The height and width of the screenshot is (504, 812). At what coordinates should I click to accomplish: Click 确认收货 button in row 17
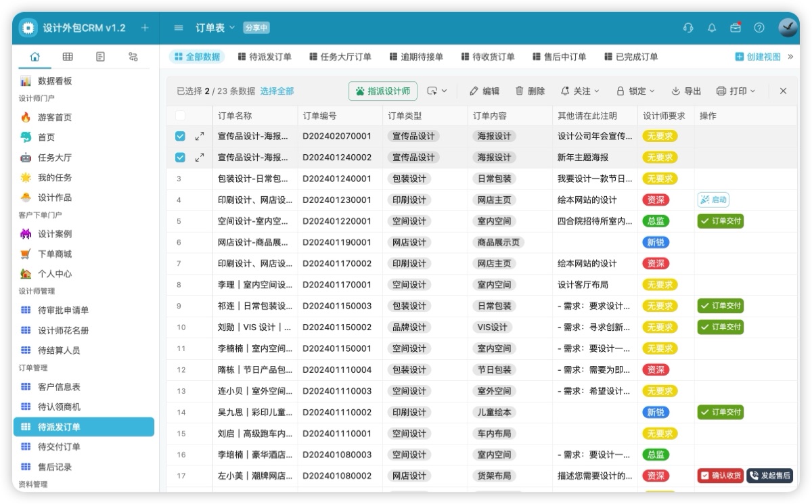click(x=721, y=476)
